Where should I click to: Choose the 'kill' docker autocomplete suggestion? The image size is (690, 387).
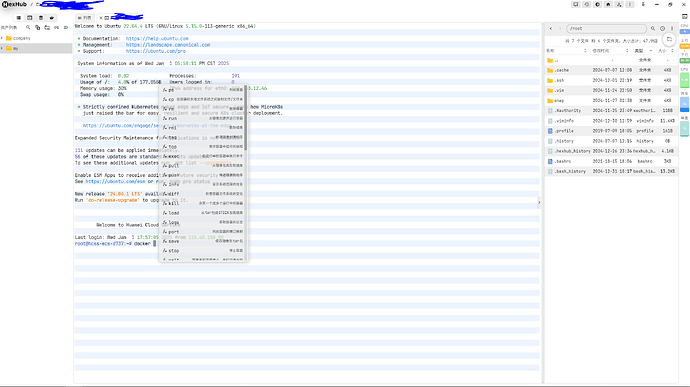click(202, 203)
